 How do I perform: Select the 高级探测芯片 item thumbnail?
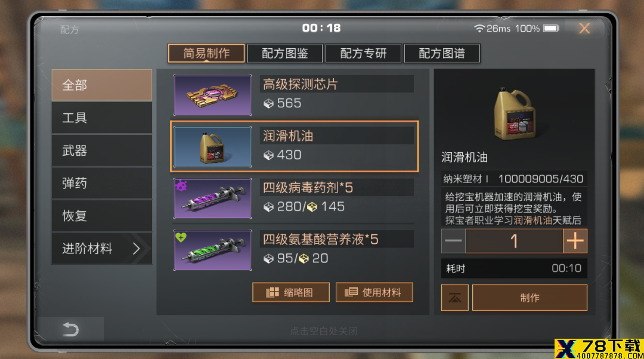[212, 95]
